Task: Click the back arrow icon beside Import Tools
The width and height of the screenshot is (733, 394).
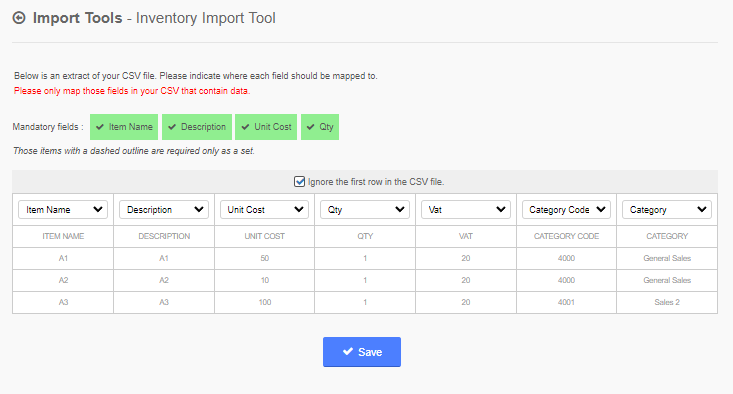Action: click(19, 18)
